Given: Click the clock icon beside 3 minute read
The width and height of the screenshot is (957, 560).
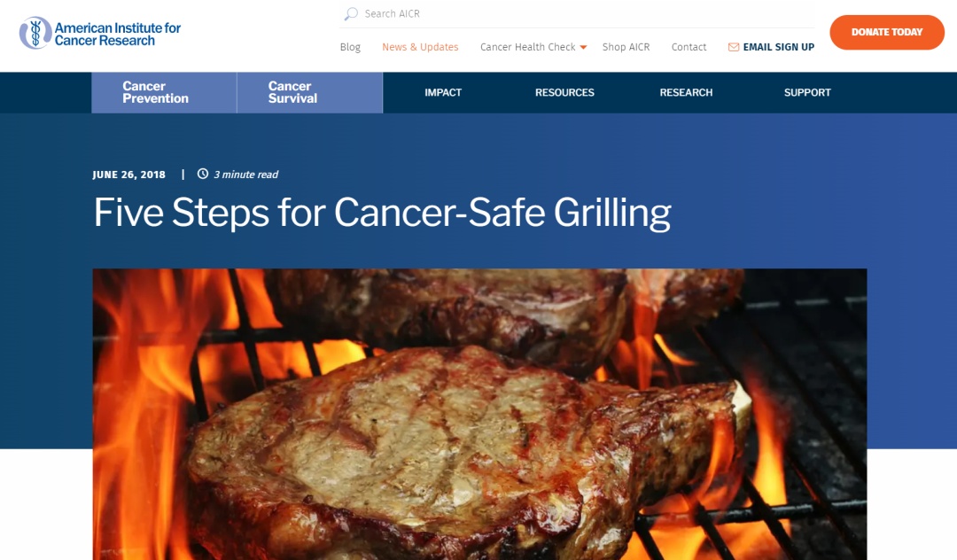Looking at the screenshot, I should 203,174.
